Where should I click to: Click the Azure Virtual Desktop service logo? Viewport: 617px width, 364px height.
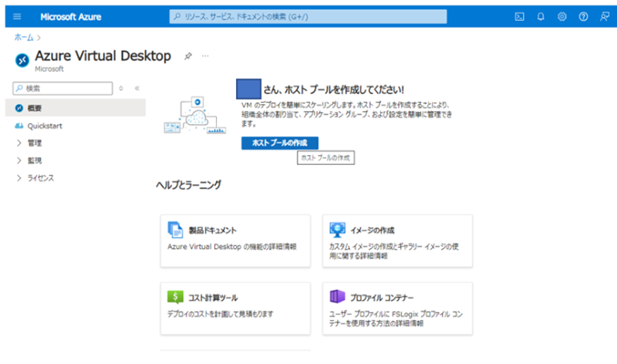[x=22, y=60]
